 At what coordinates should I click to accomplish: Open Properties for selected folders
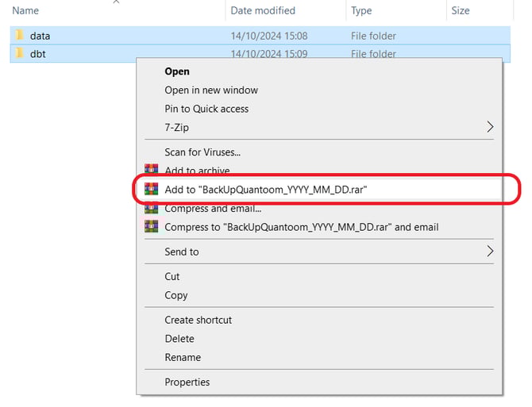pyautogui.click(x=187, y=382)
